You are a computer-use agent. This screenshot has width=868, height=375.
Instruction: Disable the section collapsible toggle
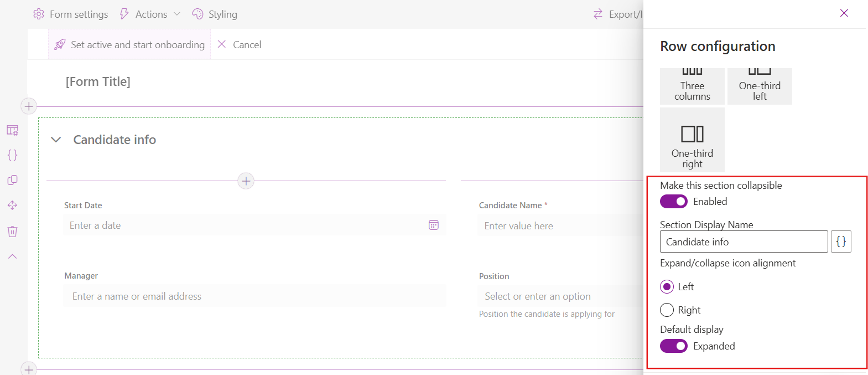673,202
